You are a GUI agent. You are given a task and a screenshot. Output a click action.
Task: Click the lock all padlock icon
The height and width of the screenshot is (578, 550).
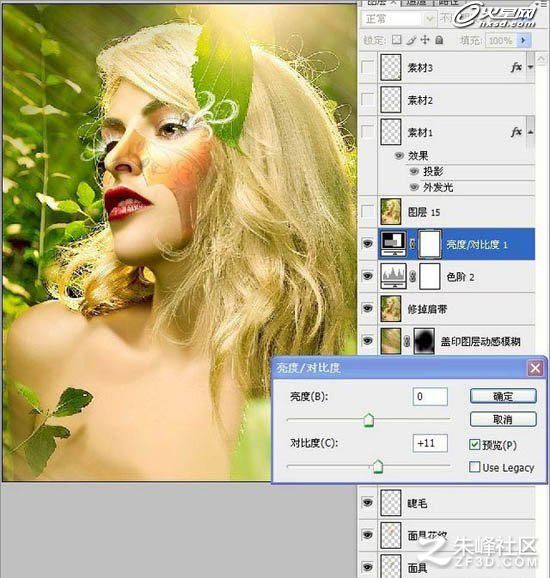tap(439, 39)
